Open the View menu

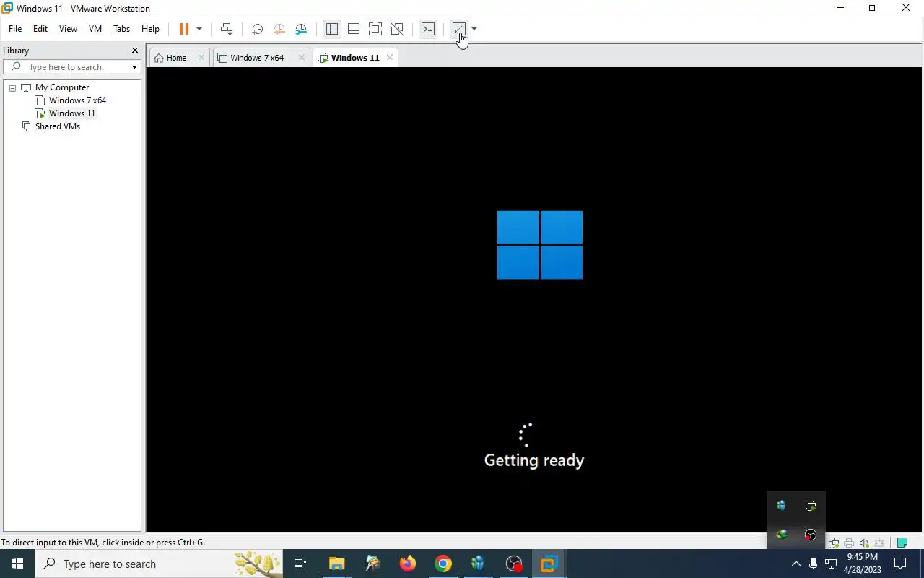tap(68, 29)
